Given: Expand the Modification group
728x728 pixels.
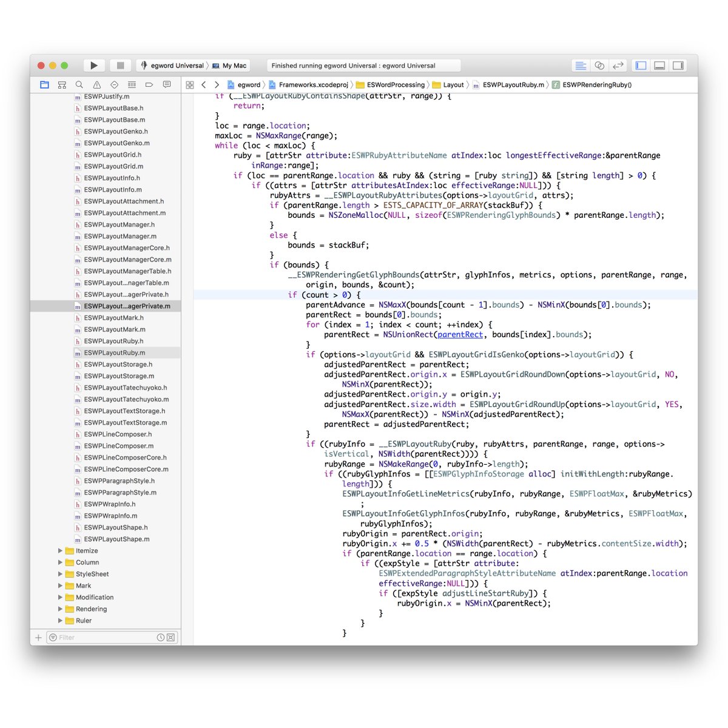Looking at the screenshot, I should (x=61, y=598).
